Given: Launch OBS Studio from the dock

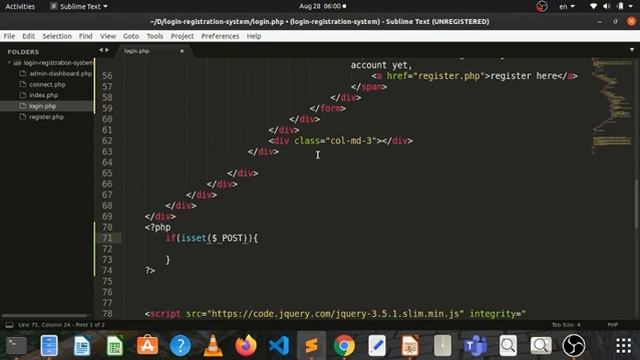Looking at the screenshot, I should coord(573,345).
